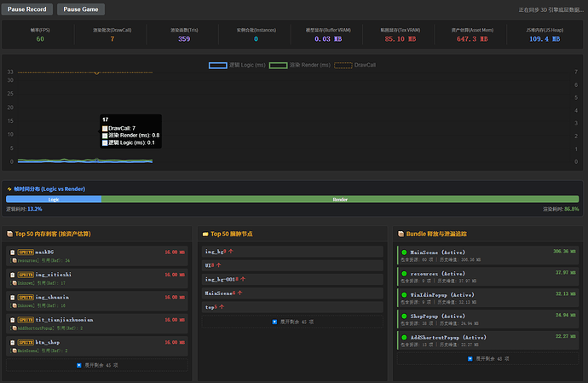Click the JS Heap value 109.4 MB
This screenshot has height=383, width=588.
point(545,39)
